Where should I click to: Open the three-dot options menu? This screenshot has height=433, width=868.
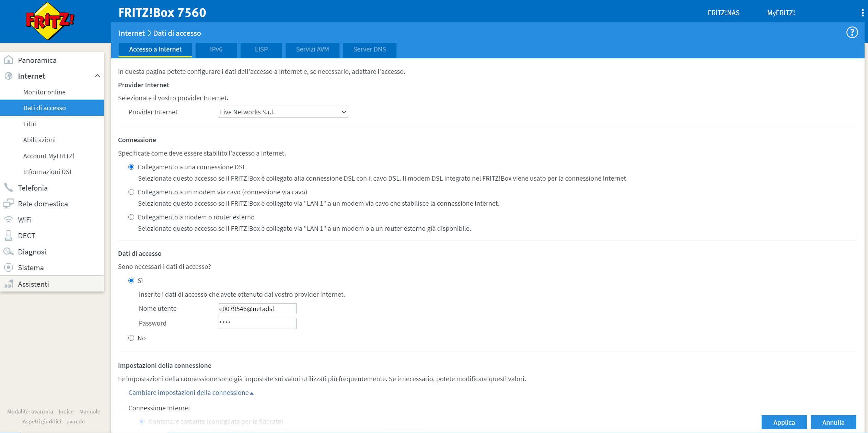863,13
